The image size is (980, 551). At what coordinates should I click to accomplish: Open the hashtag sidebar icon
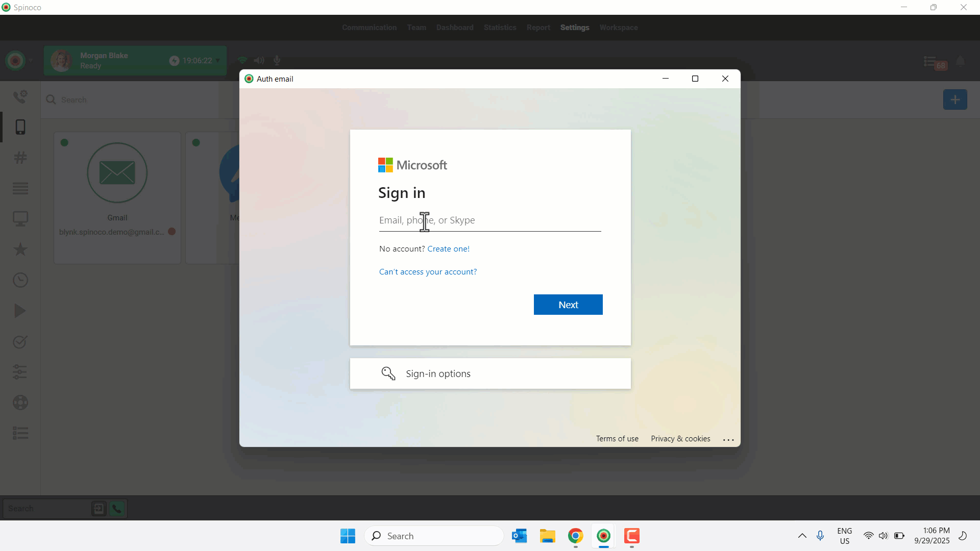(20, 158)
